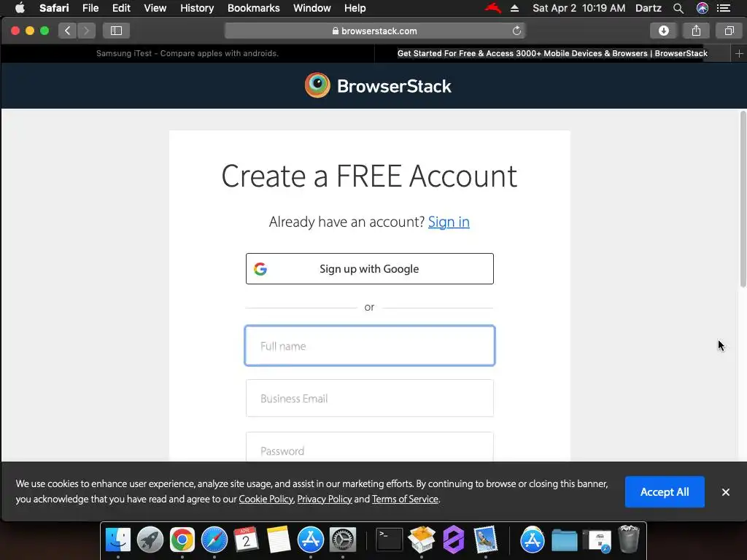The image size is (747, 560).
Task: Open Notes app in dock
Action: pos(279,540)
